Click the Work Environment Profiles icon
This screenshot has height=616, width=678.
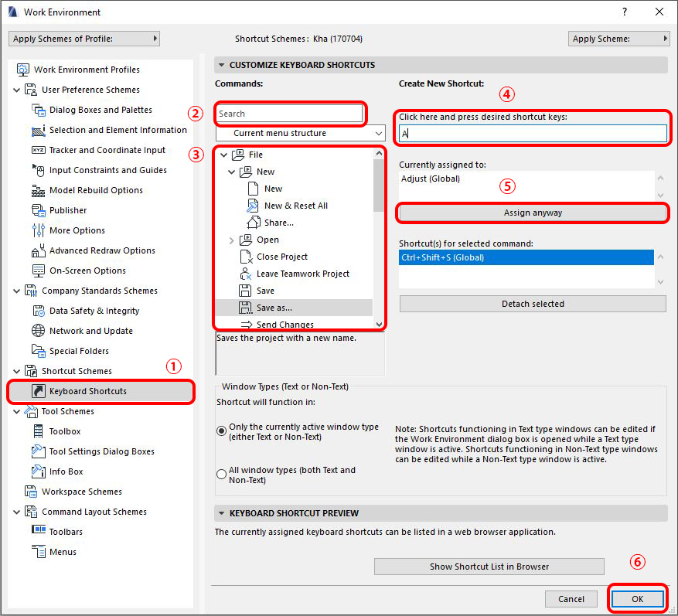22,70
